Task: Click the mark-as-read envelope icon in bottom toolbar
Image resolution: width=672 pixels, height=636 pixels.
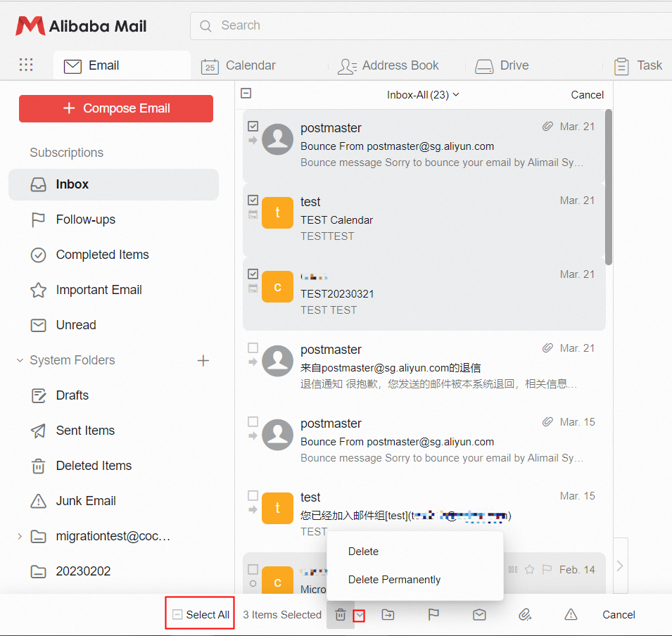Action: [480, 615]
